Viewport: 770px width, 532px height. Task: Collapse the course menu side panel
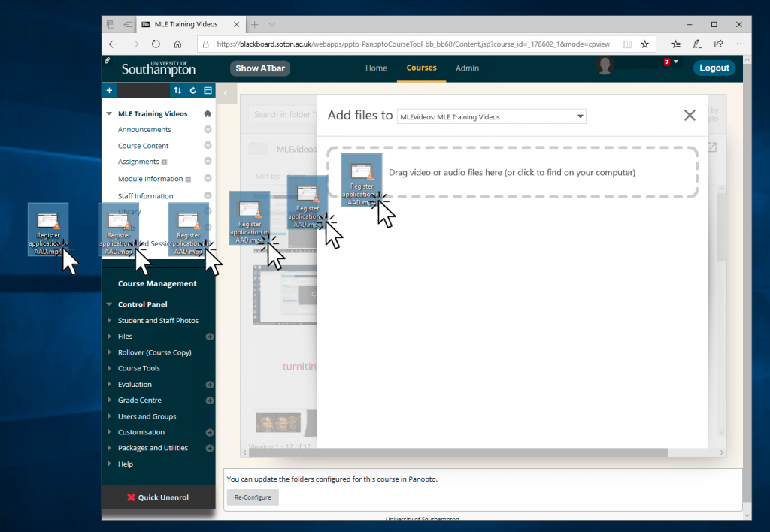click(x=226, y=92)
